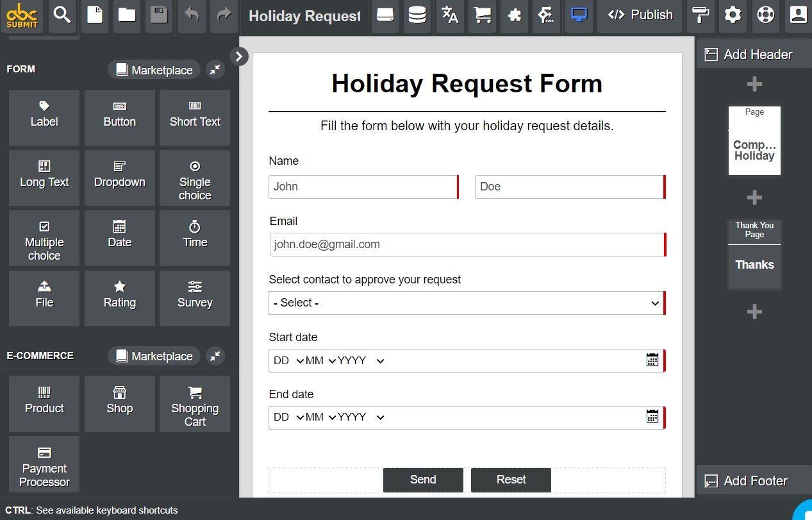The width and height of the screenshot is (812, 520).
Task: Open End date DD dropdown
Action: 288,417
